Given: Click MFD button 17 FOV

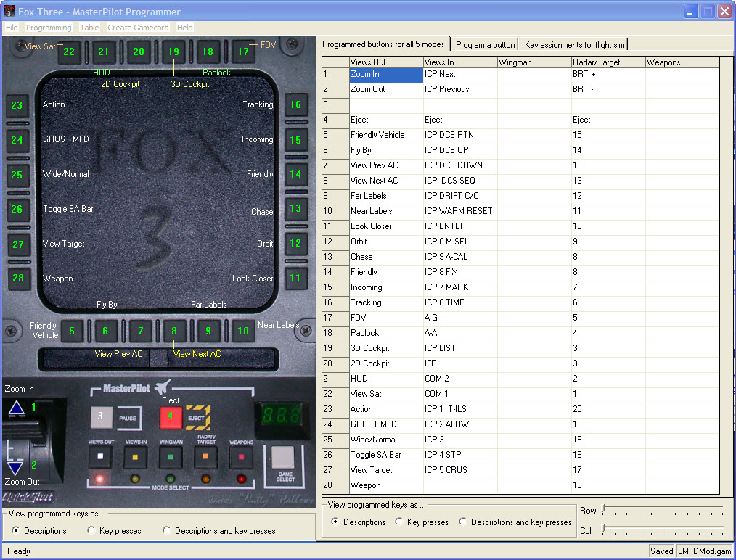Looking at the screenshot, I should pos(242,52).
